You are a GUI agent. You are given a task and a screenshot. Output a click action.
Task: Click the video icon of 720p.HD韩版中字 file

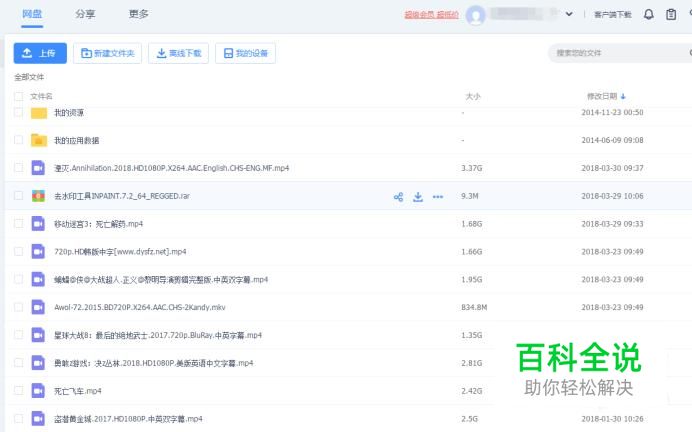pyautogui.click(x=38, y=252)
